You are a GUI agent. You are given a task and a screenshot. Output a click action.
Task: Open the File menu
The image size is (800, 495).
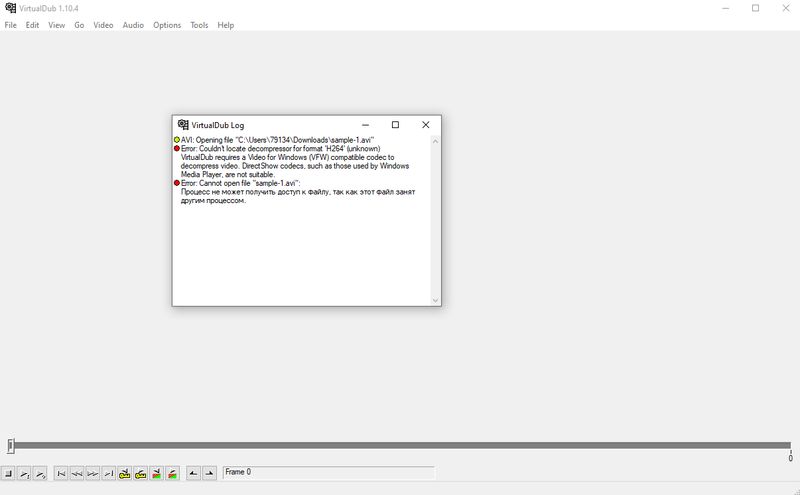click(x=11, y=25)
